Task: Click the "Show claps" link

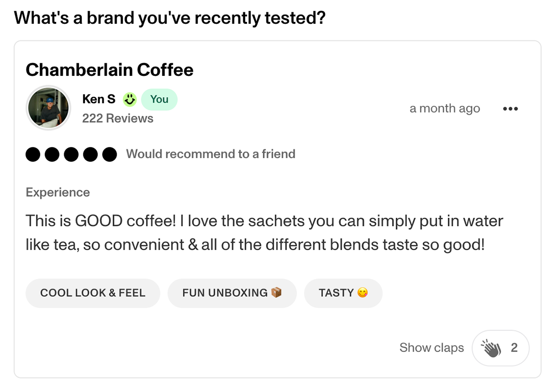Action: coord(432,348)
